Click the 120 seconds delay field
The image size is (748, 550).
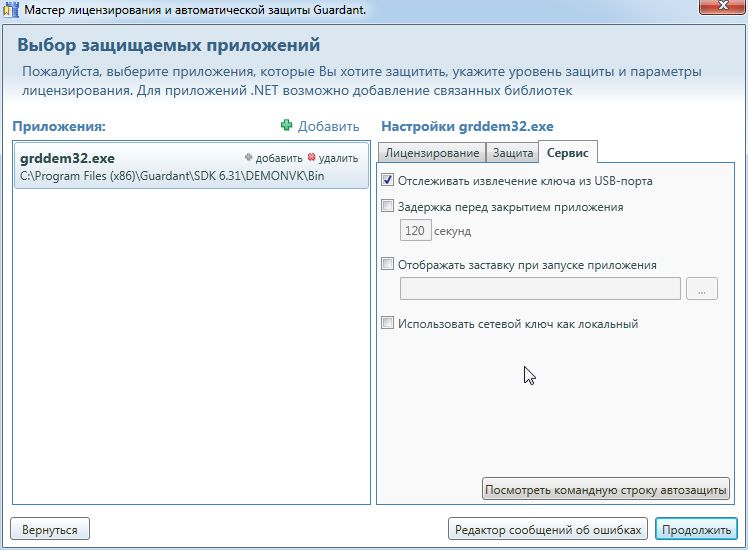point(415,231)
